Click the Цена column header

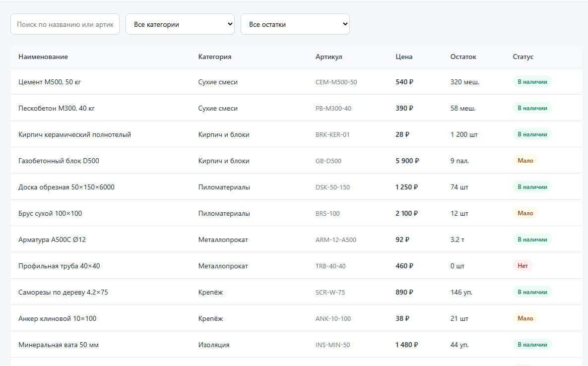tap(404, 57)
